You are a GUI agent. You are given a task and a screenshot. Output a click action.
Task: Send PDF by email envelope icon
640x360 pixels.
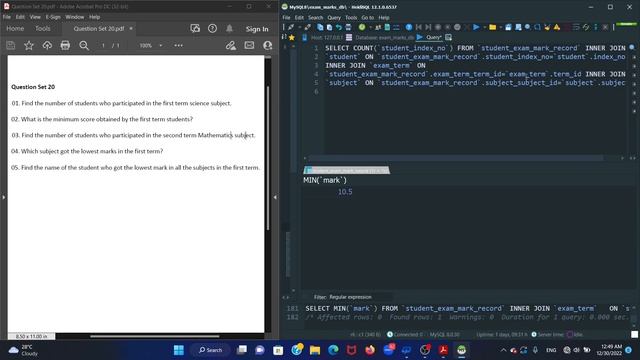249,45
